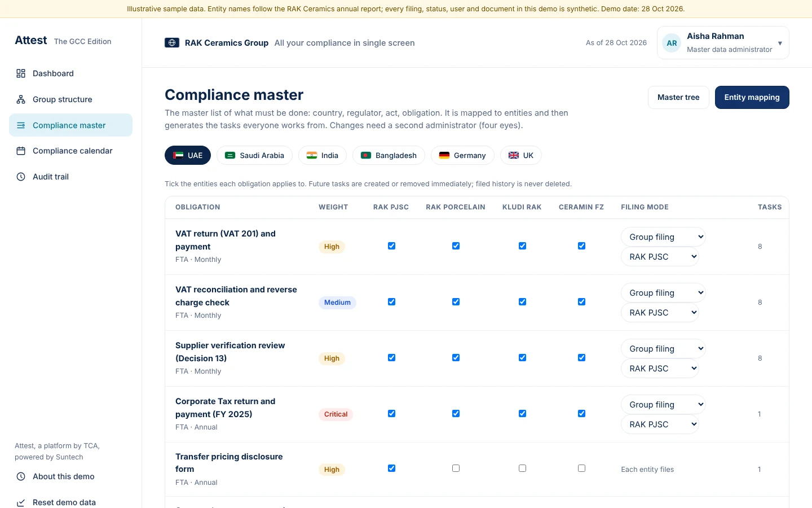This screenshot has width=812, height=508.
Task: Click the Germany flag icon
Action: click(x=444, y=155)
